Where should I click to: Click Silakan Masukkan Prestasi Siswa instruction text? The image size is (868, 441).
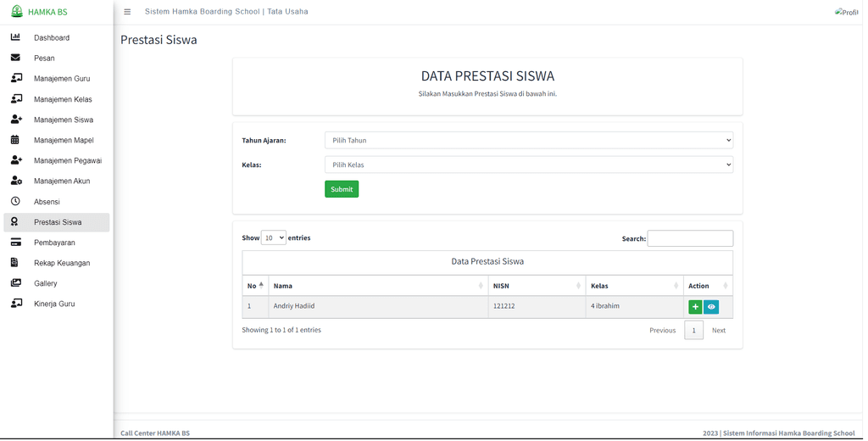coord(487,93)
